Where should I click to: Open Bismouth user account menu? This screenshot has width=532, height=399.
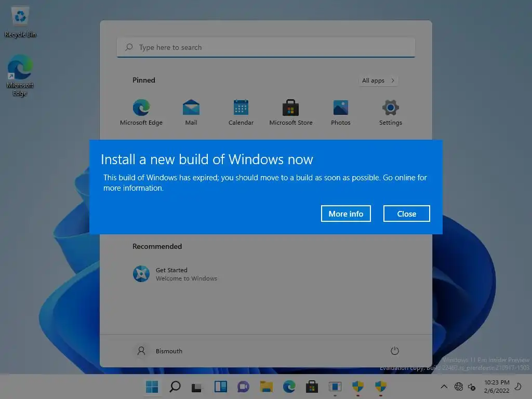159,351
